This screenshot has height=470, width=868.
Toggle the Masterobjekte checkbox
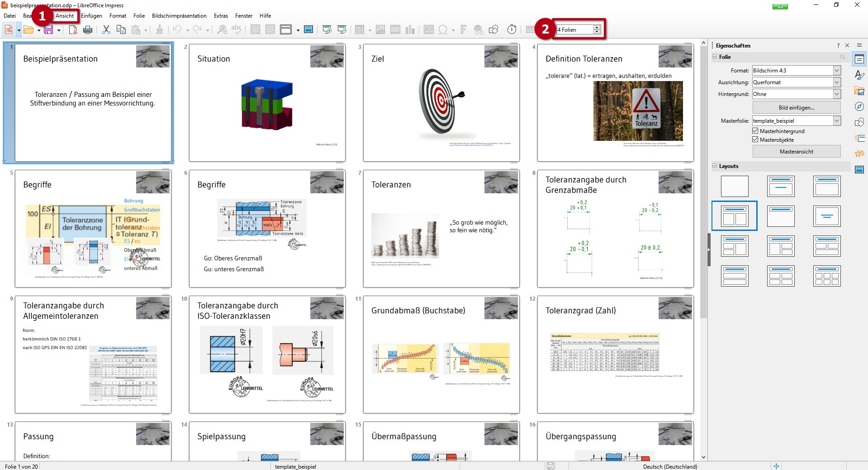(x=755, y=139)
